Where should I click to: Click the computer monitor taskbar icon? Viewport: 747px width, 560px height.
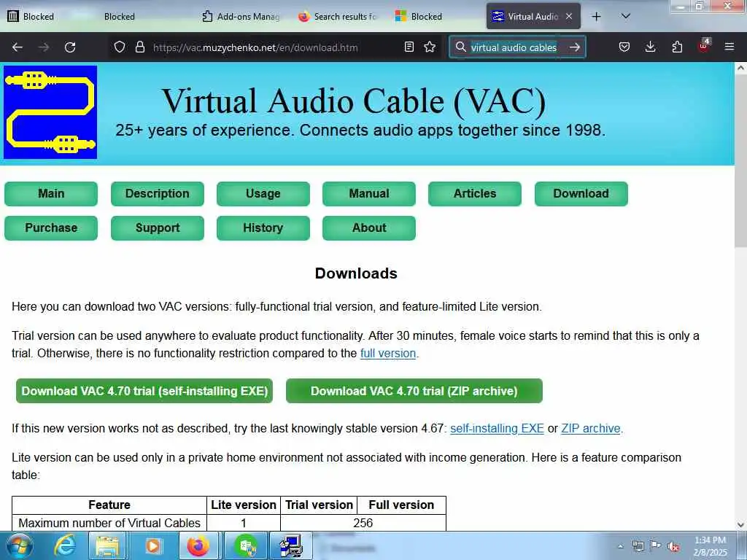290,546
